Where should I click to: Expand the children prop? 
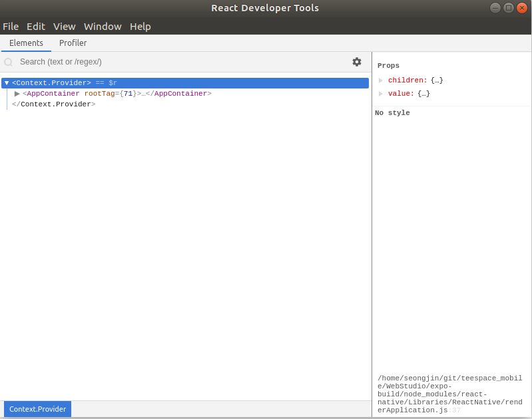(x=381, y=80)
